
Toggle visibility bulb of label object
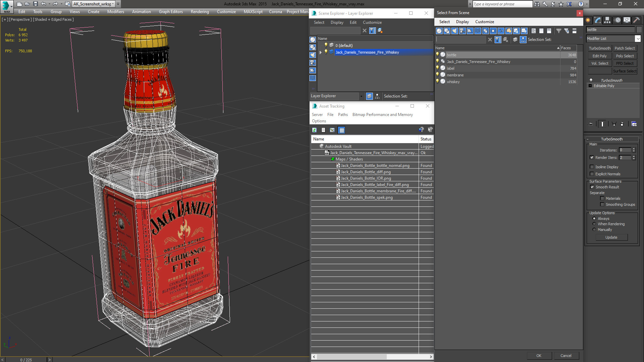[x=437, y=68]
